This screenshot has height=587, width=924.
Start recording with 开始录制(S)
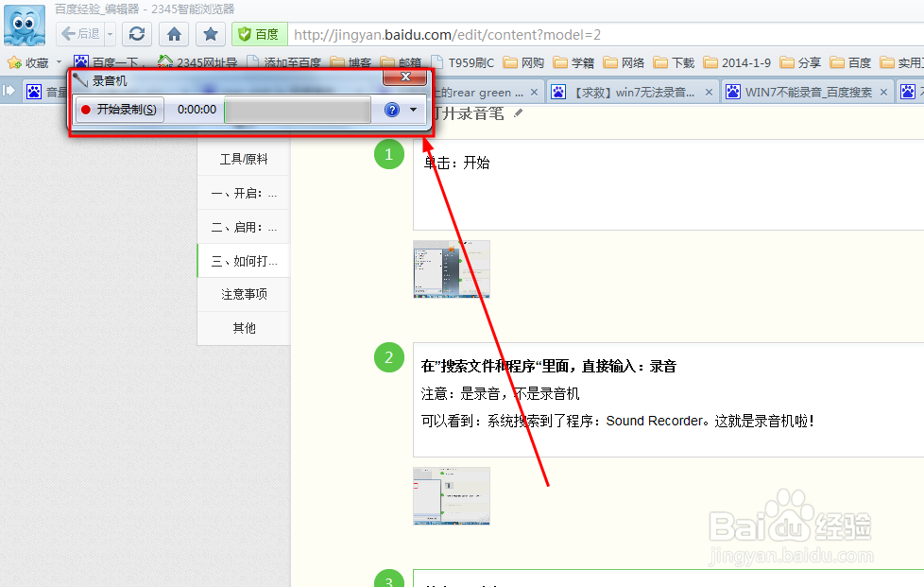(119, 110)
